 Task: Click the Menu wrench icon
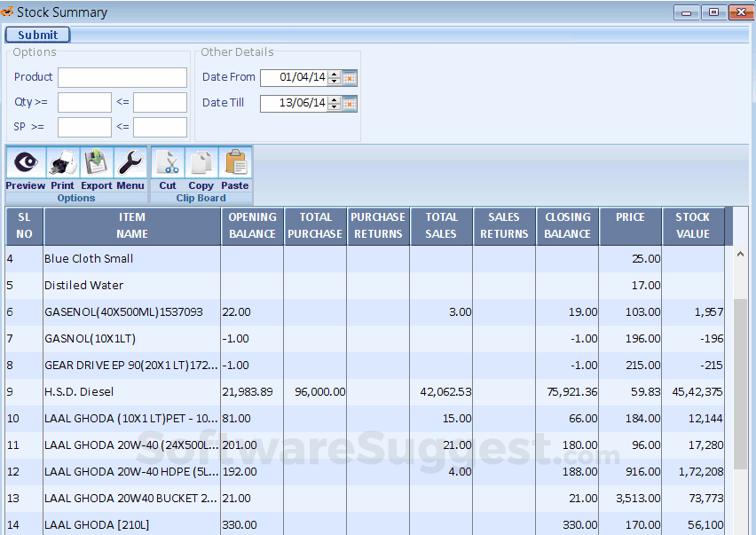pos(130,162)
